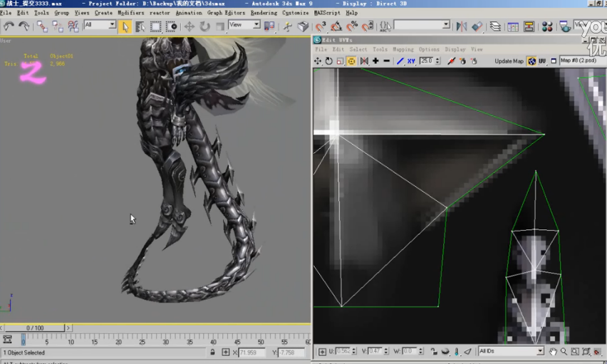Click the Update Map button
This screenshot has height=364, width=607.
[x=509, y=61]
